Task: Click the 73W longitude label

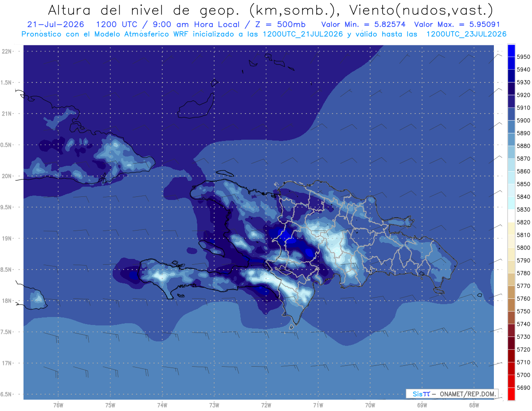Action: click(x=214, y=405)
